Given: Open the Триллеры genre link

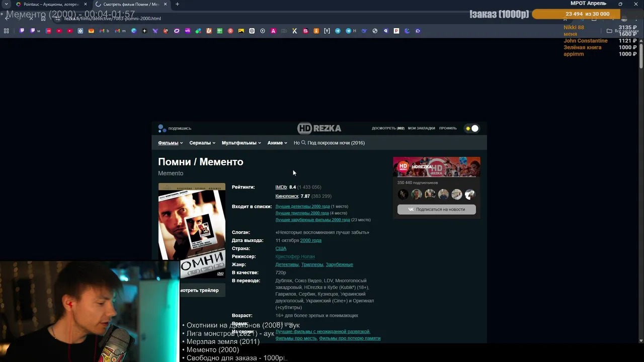Looking at the screenshot, I should coord(312,264).
